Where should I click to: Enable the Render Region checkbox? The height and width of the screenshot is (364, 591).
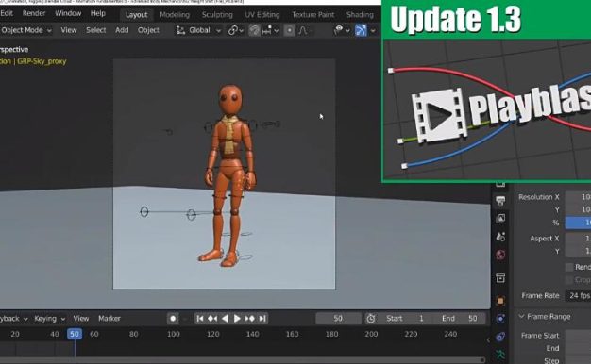pyautogui.click(x=569, y=267)
